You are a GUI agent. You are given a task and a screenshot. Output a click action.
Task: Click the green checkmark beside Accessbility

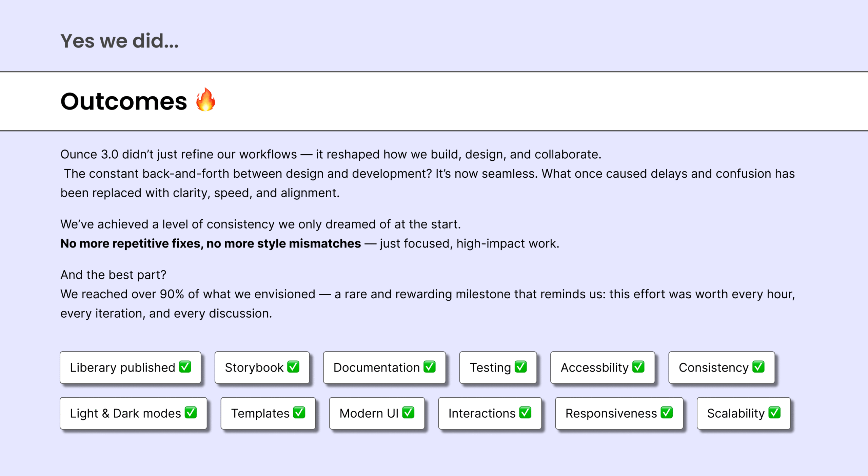(x=638, y=366)
